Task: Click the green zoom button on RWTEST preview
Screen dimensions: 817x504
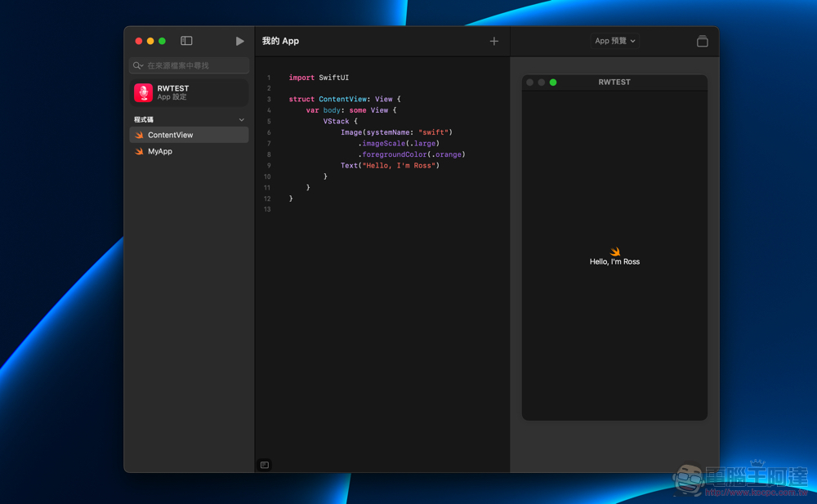Action: pyautogui.click(x=553, y=83)
